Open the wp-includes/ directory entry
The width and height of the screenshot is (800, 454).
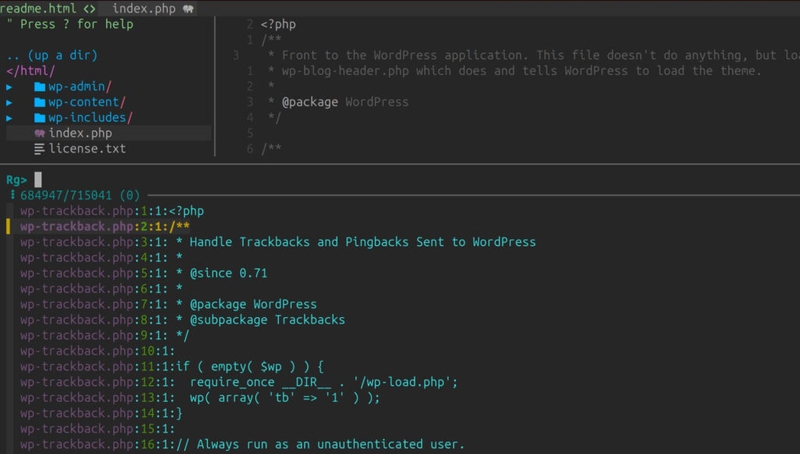[91, 118]
